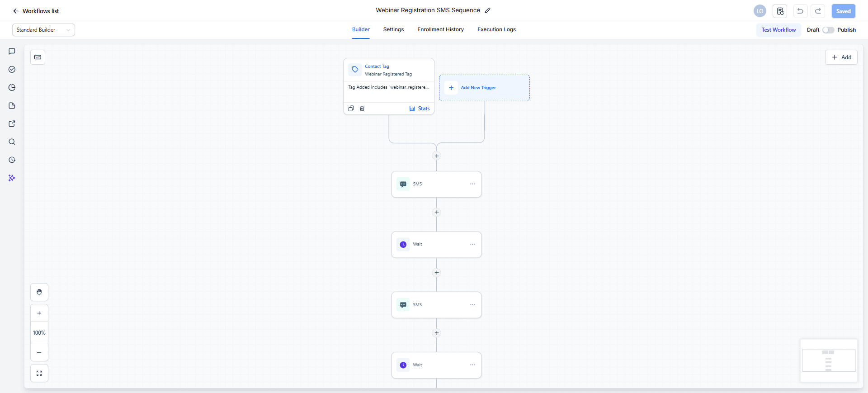This screenshot has height=393, width=868.
Task: Edit workflow name with pencil icon
Action: tap(488, 10)
